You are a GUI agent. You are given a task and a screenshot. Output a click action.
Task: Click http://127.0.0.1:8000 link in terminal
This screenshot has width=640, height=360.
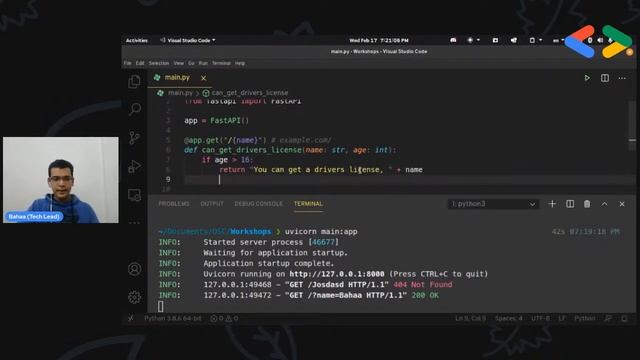(x=337, y=274)
